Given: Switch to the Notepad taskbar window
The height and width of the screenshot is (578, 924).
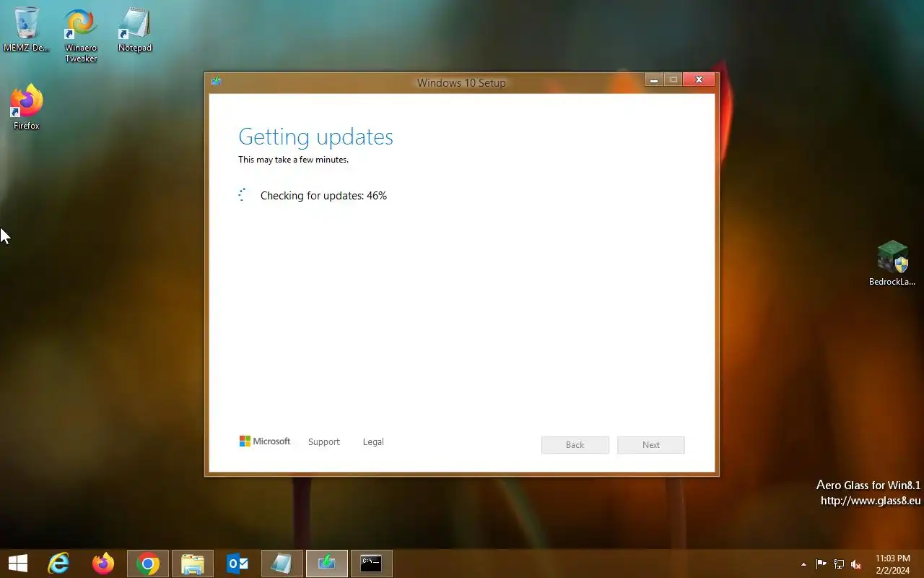Looking at the screenshot, I should tap(282, 564).
